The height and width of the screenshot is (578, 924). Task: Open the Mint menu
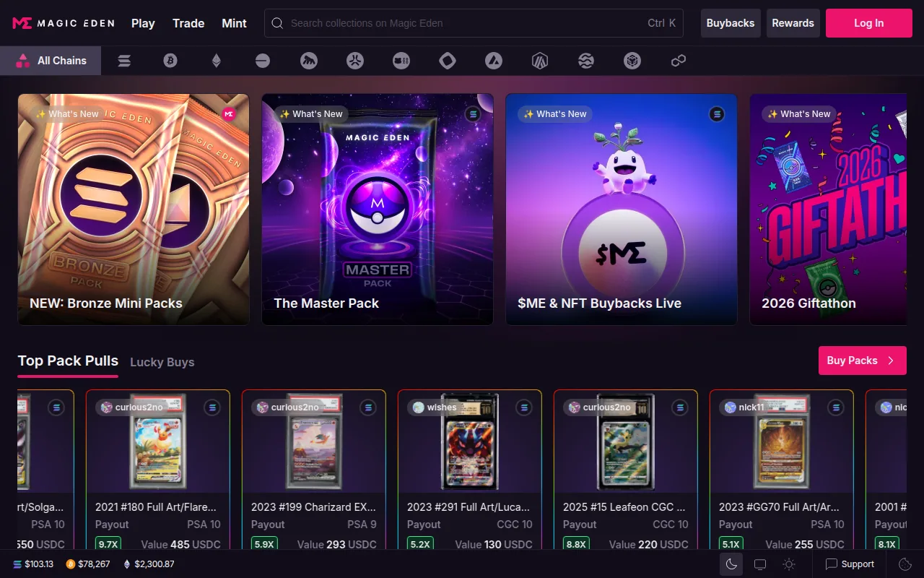click(x=234, y=23)
